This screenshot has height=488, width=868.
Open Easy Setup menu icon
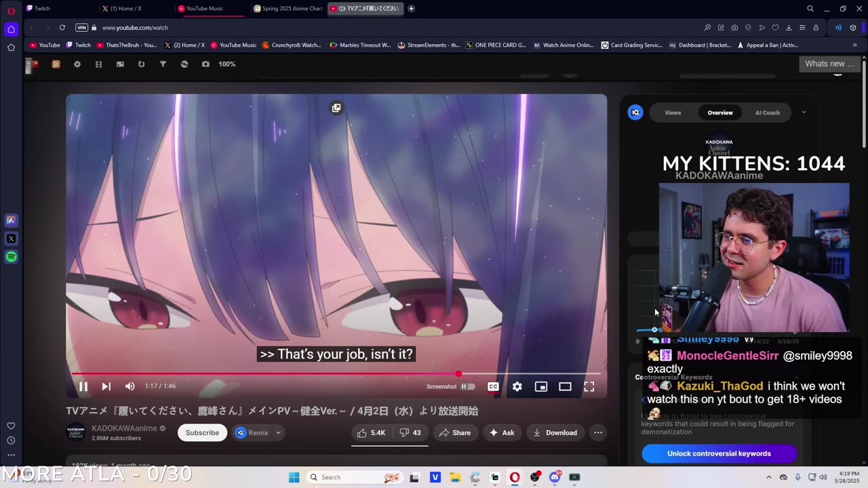(802, 28)
